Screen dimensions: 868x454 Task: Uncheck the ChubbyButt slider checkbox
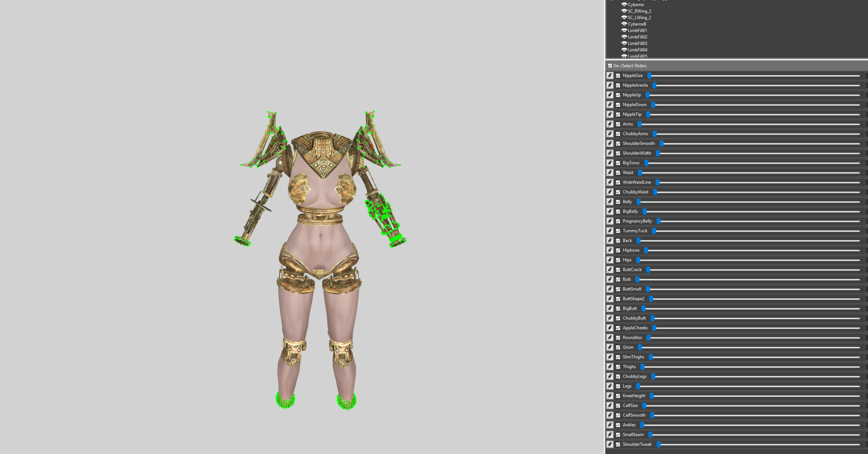click(x=618, y=318)
